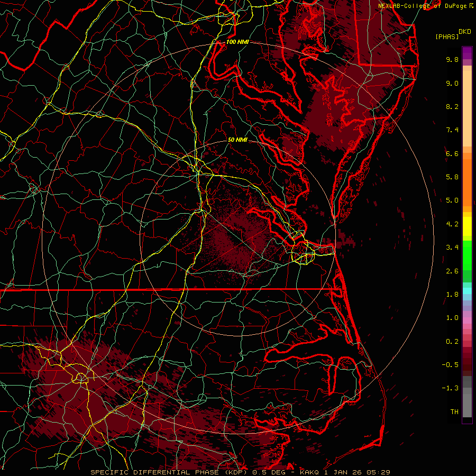The height and width of the screenshot is (476, 476).
Task: Click the 9.8 legend value
Action: click(x=452, y=59)
